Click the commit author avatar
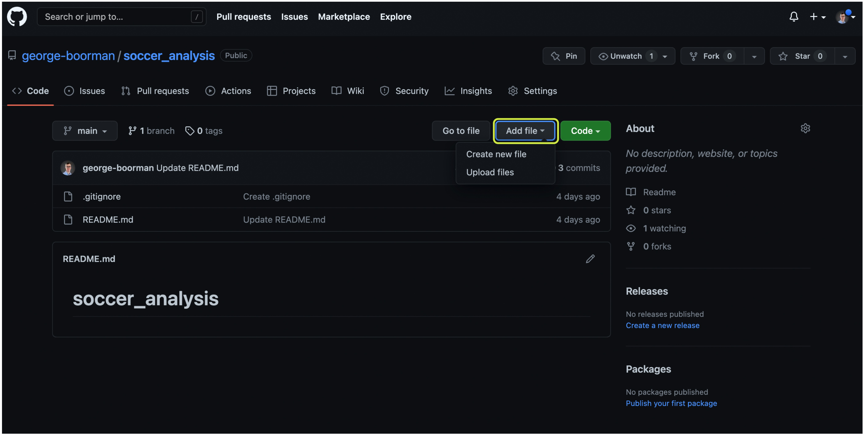 [68, 168]
